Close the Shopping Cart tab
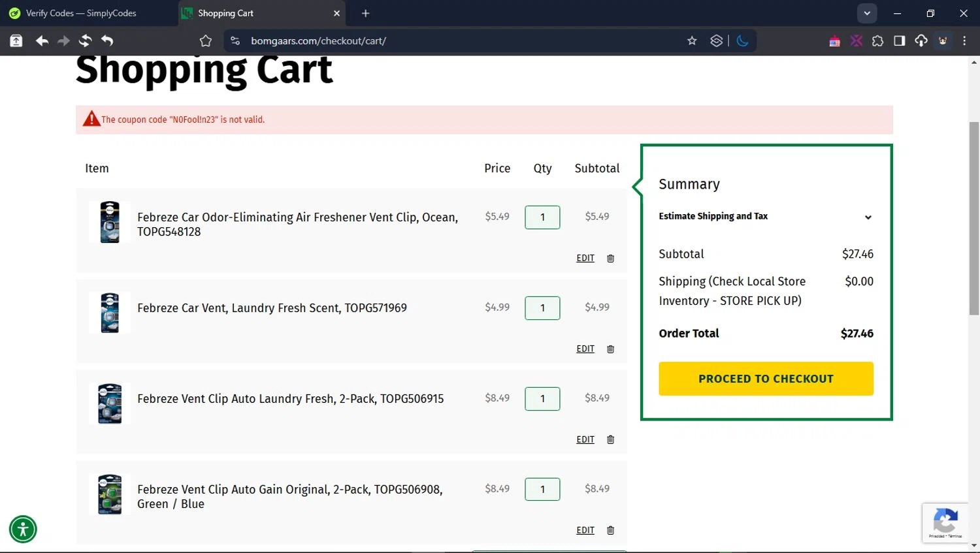The height and width of the screenshot is (553, 980). 336,13
